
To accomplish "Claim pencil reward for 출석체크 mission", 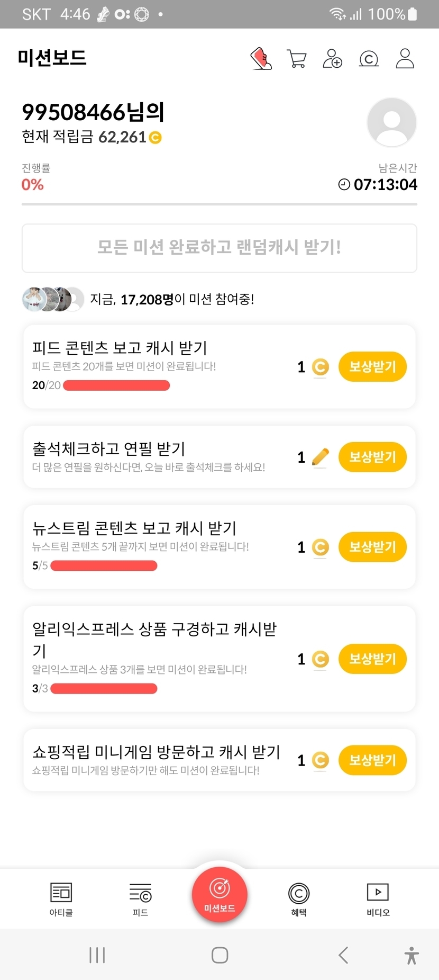I will (372, 457).
